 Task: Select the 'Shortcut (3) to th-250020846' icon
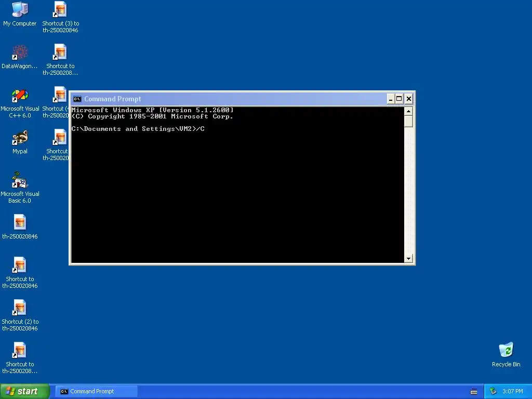pyautogui.click(x=60, y=17)
